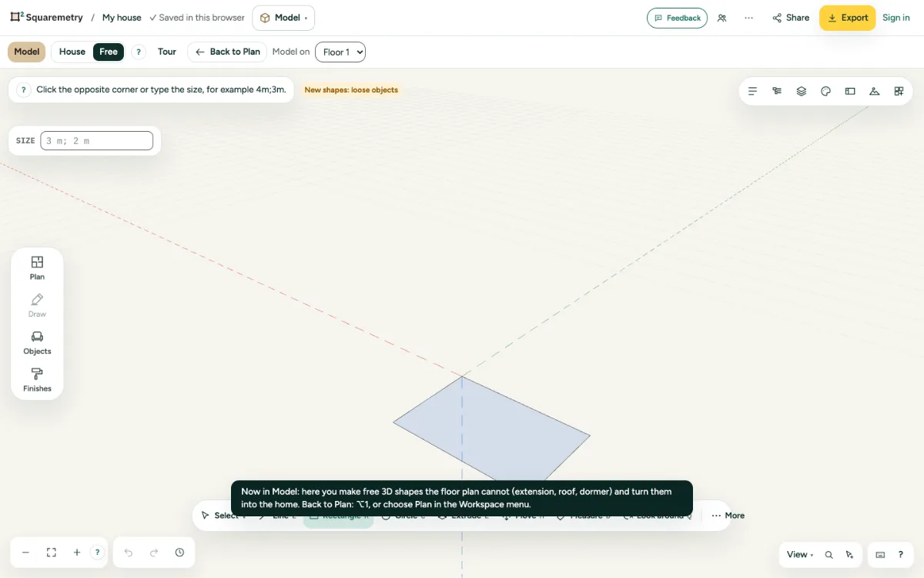Click the Squaremetry logo
This screenshot has width=924, height=578.
(46, 17)
